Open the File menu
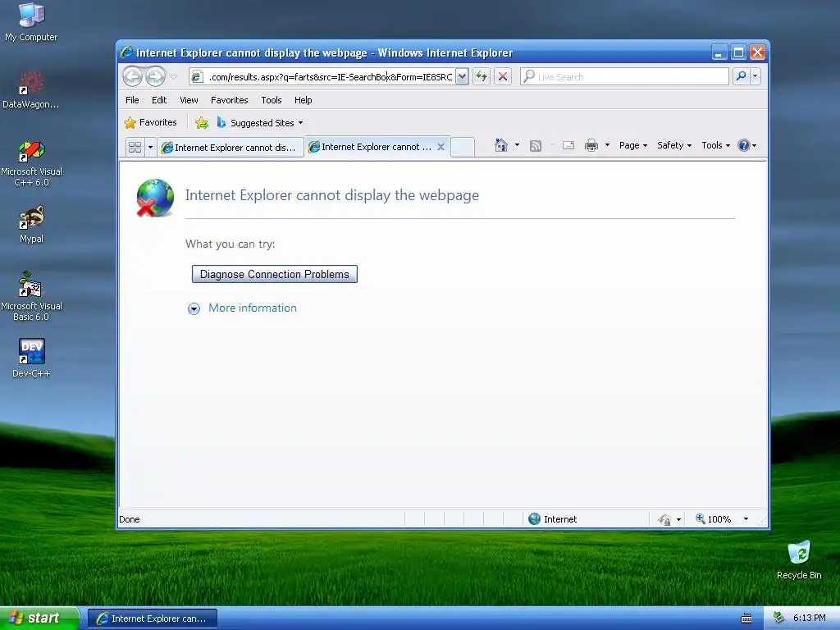 coord(132,100)
